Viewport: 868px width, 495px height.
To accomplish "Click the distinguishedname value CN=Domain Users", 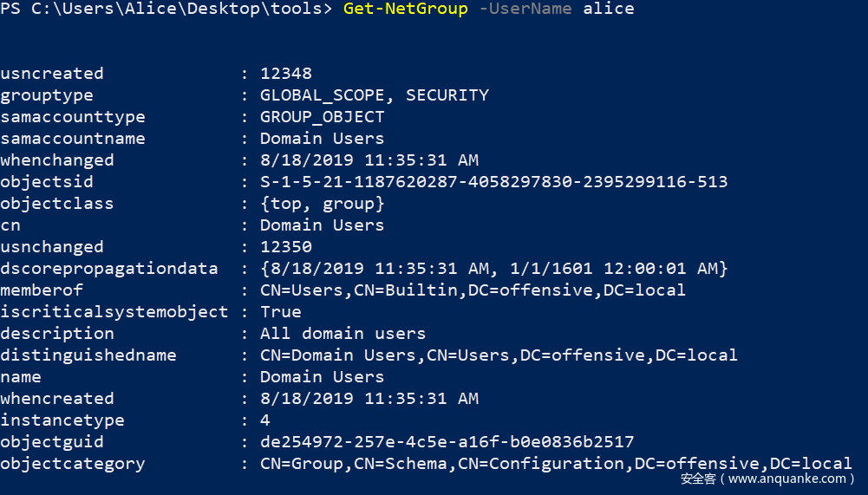I will click(x=499, y=355).
